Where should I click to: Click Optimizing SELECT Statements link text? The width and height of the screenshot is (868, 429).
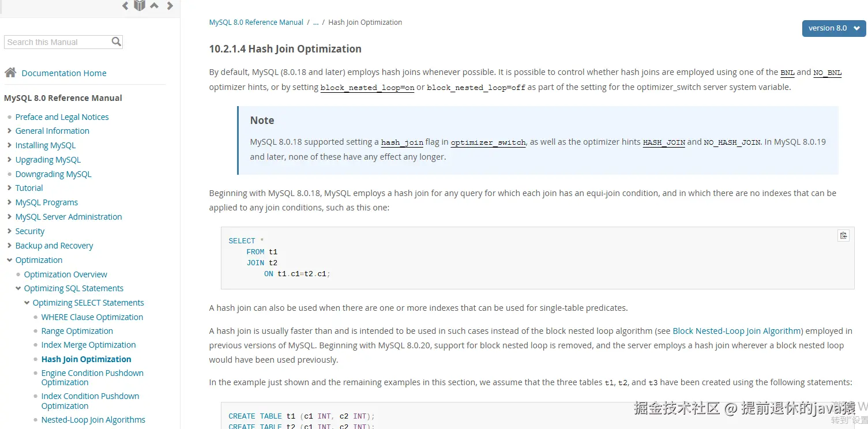coord(88,303)
